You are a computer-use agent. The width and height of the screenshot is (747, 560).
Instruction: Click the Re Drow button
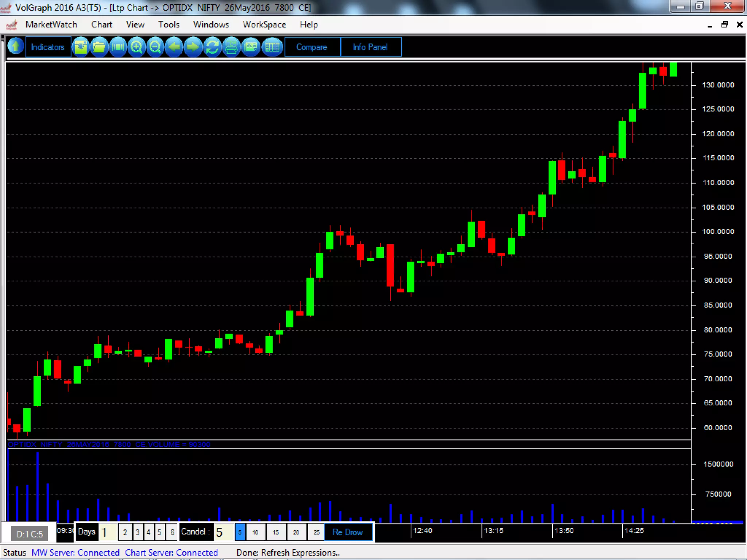click(347, 532)
